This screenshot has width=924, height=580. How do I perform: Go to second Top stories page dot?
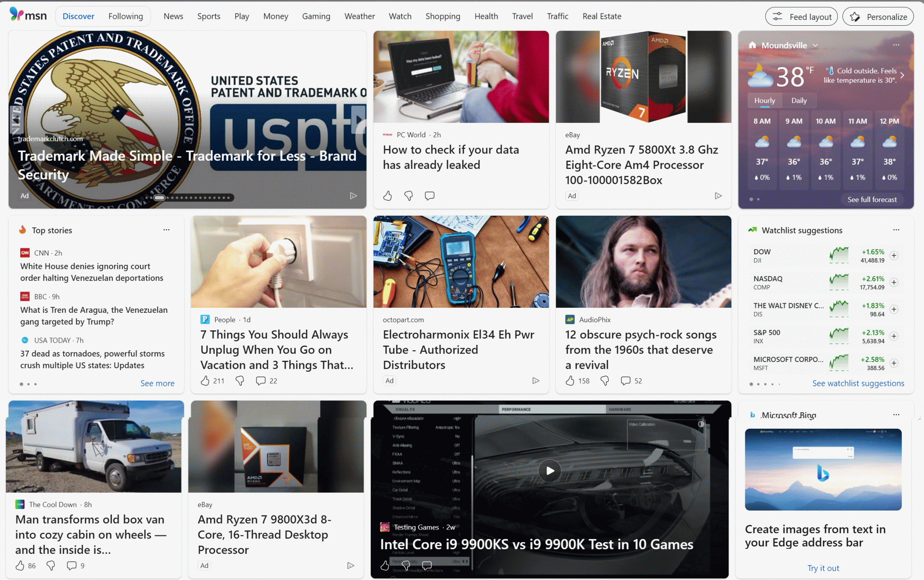point(28,384)
